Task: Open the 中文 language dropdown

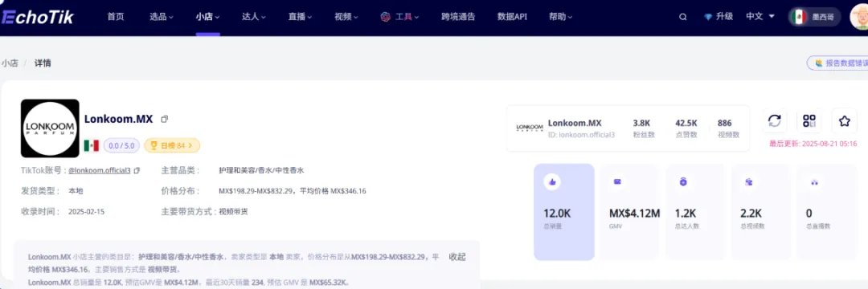Action: (760, 17)
